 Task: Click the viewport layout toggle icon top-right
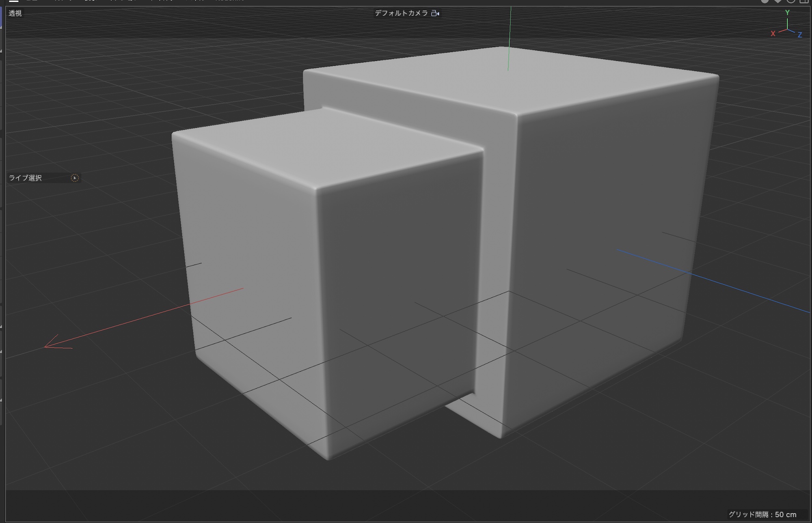point(804,1)
